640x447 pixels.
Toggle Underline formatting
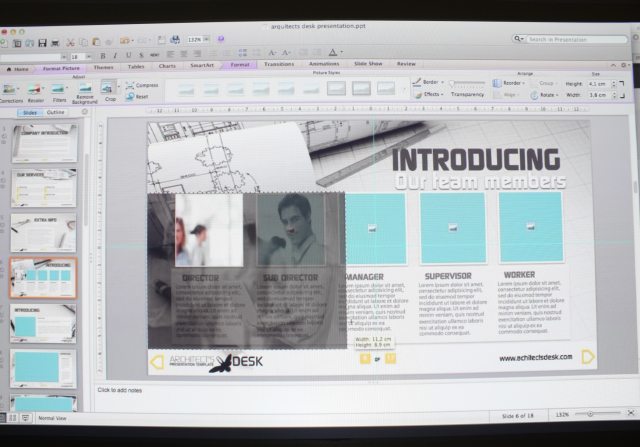[x=129, y=55]
